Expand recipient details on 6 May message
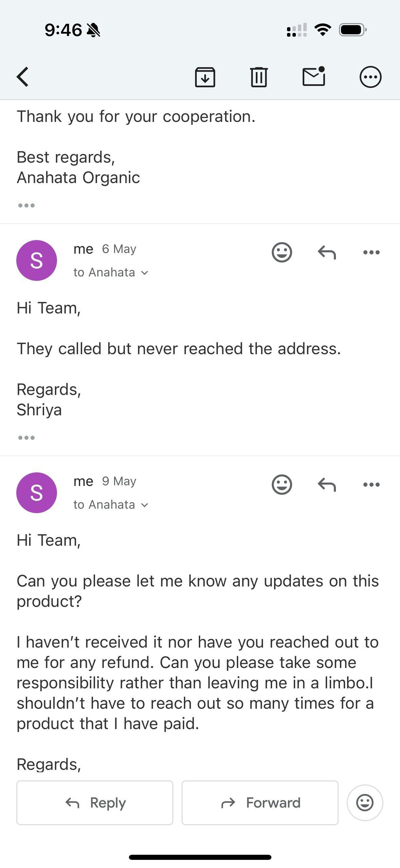The width and height of the screenshot is (400, 868). [111, 272]
